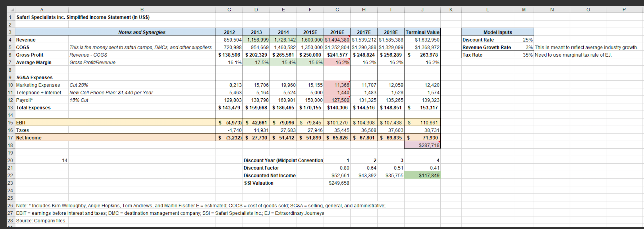
Task: Select the Discount Rate value 25%
Action: (x=524, y=40)
